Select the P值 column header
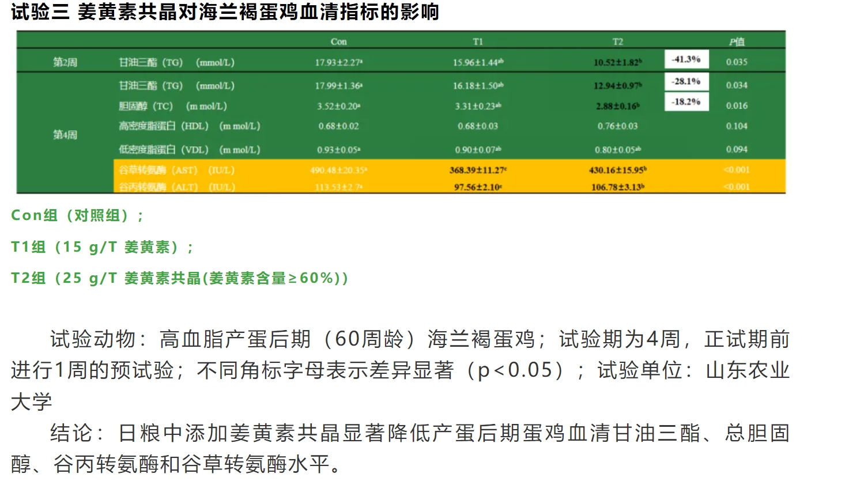 click(736, 41)
